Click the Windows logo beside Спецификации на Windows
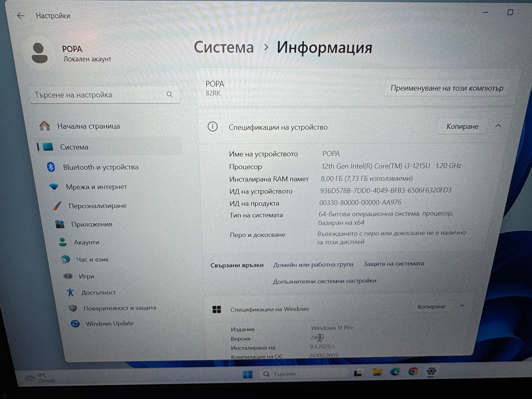Image resolution: width=532 pixels, height=399 pixels. [x=217, y=309]
